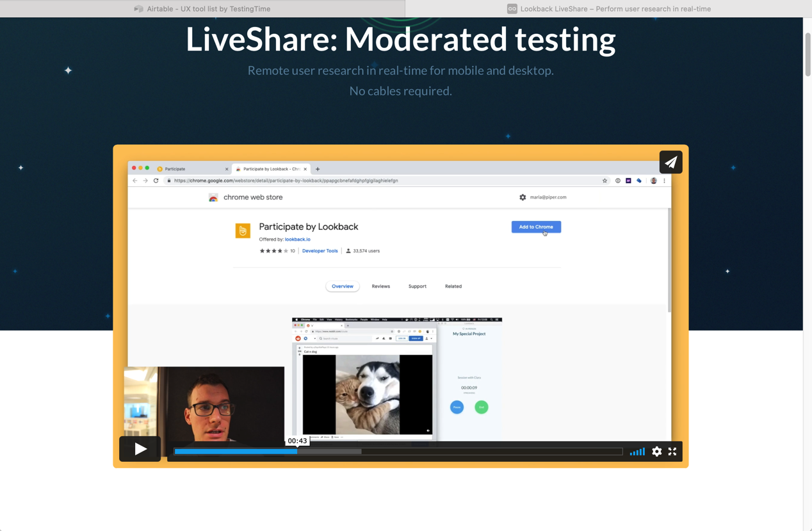The height and width of the screenshot is (531, 812).
Task: Click the recorded address bar URL
Action: pyautogui.click(x=286, y=181)
